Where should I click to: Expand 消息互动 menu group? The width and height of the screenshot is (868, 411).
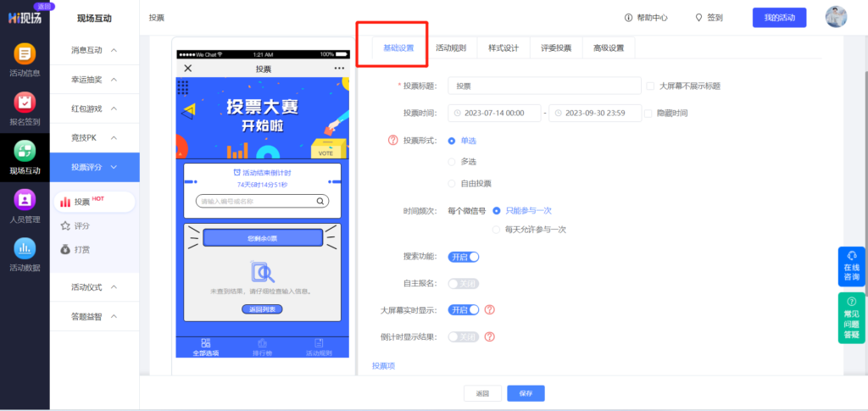(x=95, y=50)
